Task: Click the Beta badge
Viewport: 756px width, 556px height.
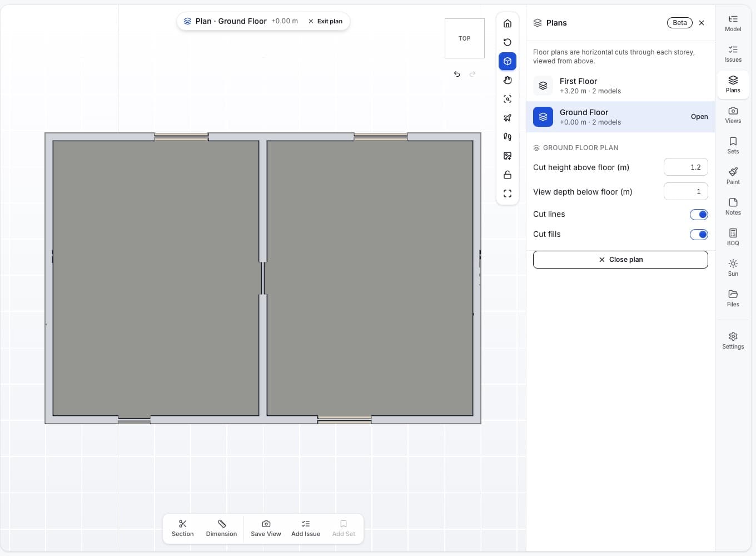Action: (679, 23)
